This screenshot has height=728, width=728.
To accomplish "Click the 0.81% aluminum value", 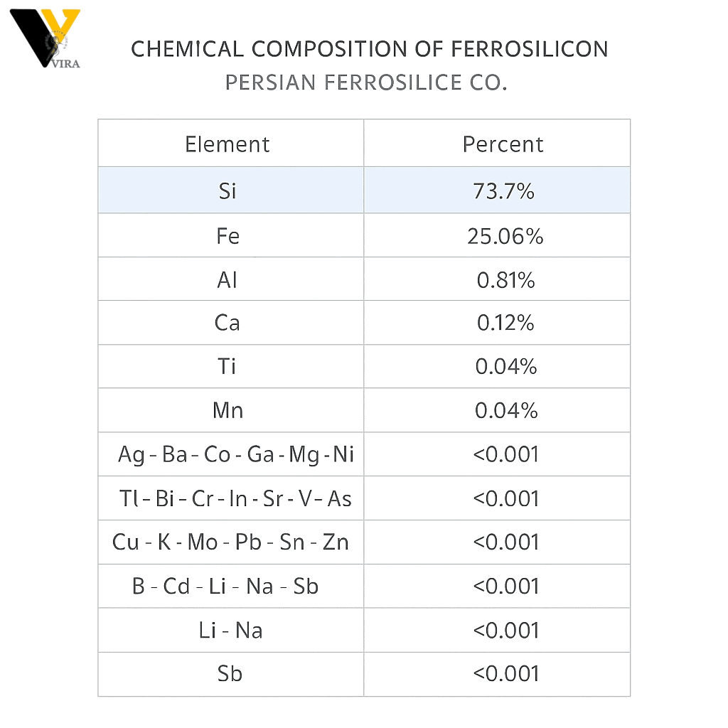I will [505, 280].
